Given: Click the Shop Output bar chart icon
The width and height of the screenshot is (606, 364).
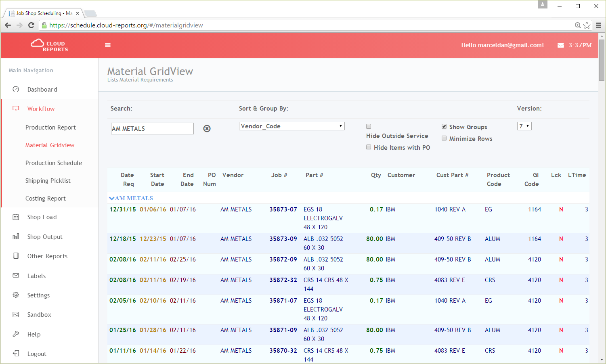Looking at the screenshot, I should (x=16, y=237).
